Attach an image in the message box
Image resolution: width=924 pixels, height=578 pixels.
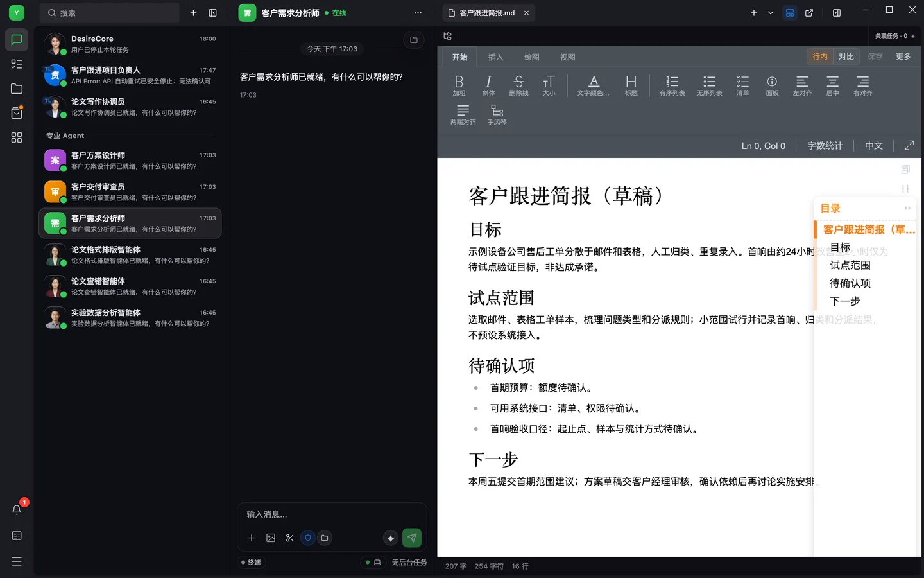(x=271, y=538)
